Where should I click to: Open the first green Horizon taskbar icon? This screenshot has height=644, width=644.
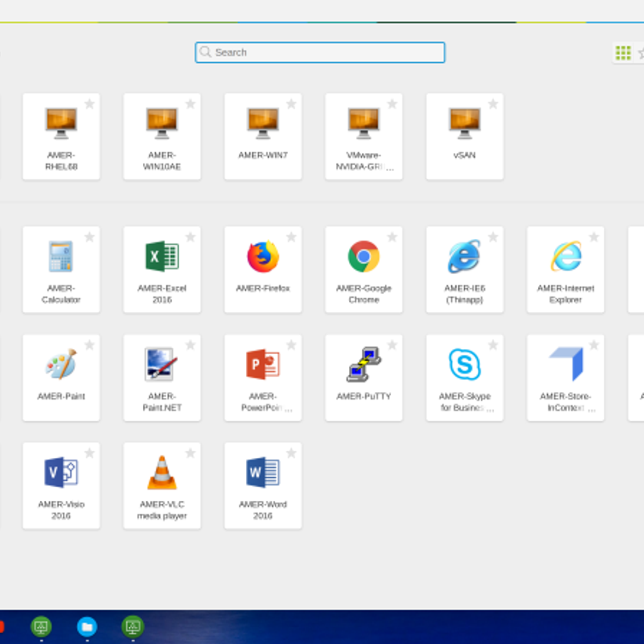coord(41,626)
